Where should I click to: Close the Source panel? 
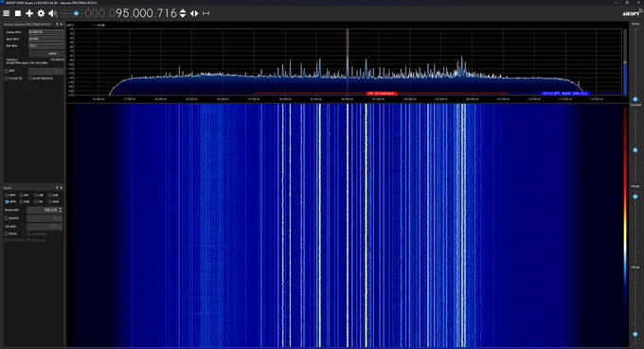[x=62, y=25]
